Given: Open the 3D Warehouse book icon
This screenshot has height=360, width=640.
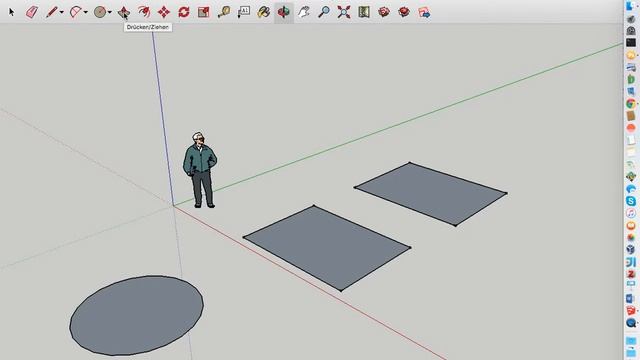Looking at the screenshot, I should (x=364, y=12).
